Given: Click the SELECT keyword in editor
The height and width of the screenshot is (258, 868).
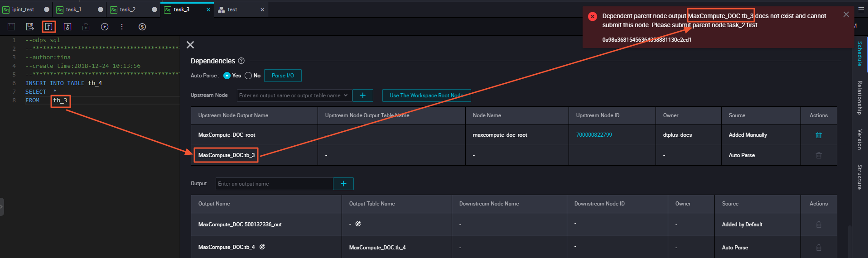Looking at the screenshot, I should point(36,92).
